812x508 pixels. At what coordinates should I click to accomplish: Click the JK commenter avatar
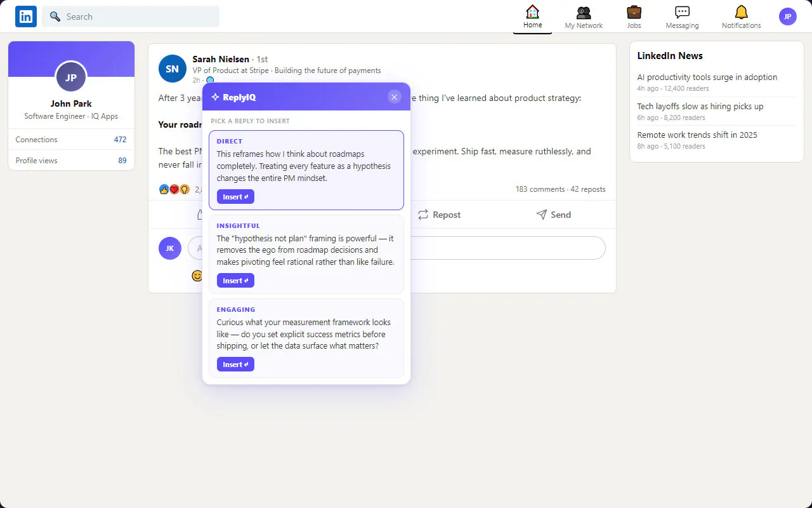[170, 248]
